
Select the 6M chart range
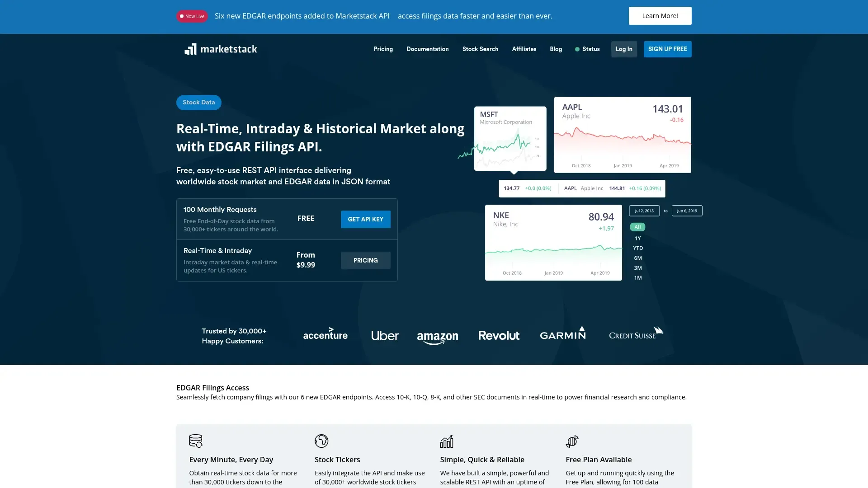coord(637,258)
